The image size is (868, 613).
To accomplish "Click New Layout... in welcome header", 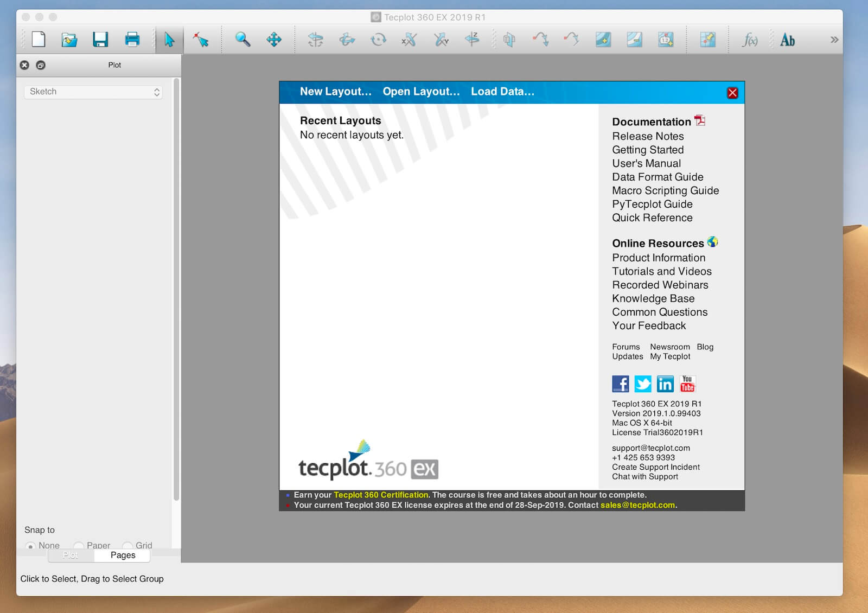I will [x=336, y=92].
